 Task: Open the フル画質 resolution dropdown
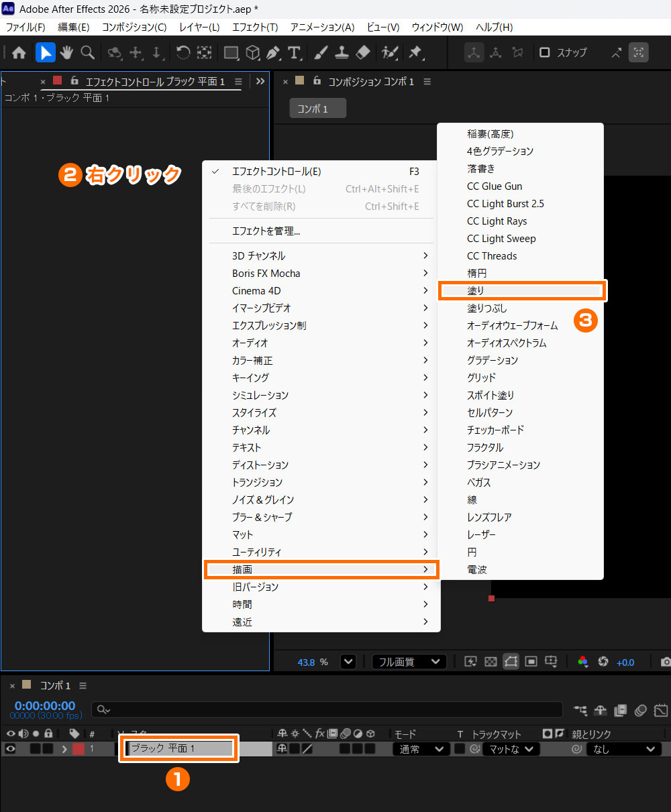(x=409, y=662)
